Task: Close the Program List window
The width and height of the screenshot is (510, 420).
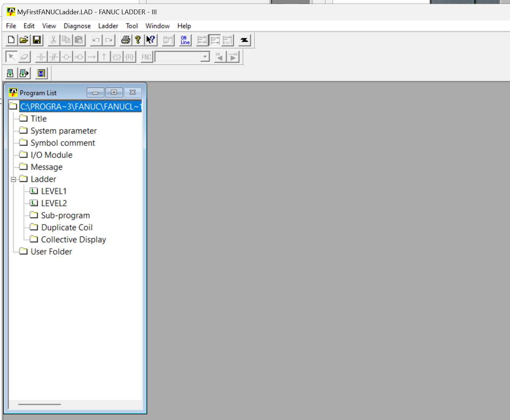Action: coord(133,93)
